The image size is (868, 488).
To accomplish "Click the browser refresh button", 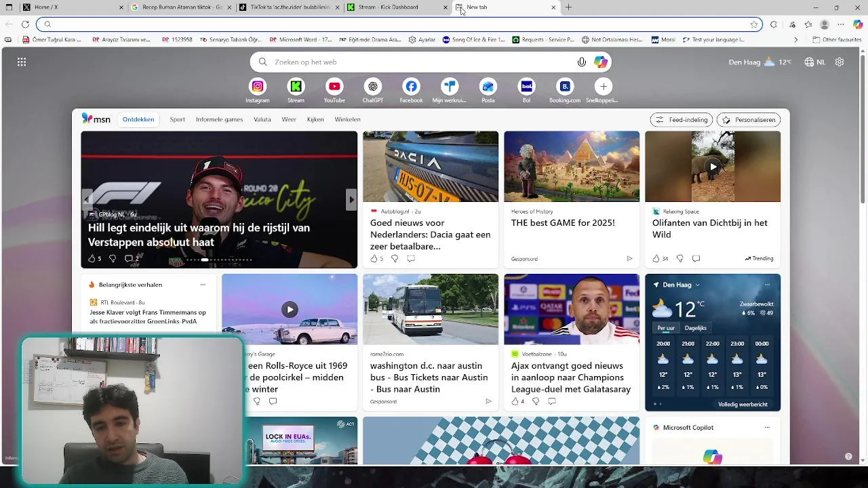I will [x=25, y=24].
